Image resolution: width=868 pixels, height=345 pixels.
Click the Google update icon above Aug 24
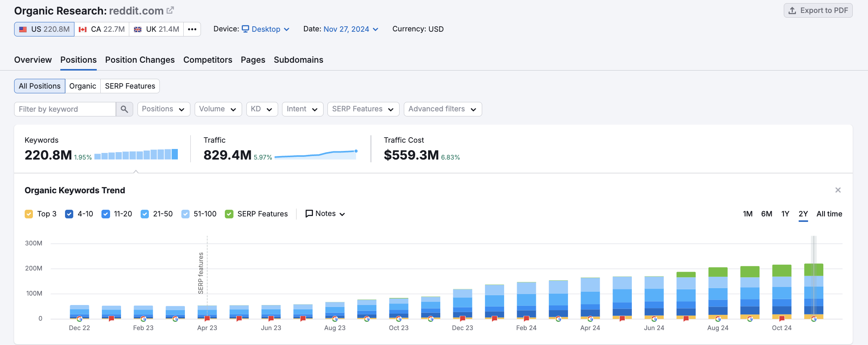[x=718, y=319]
